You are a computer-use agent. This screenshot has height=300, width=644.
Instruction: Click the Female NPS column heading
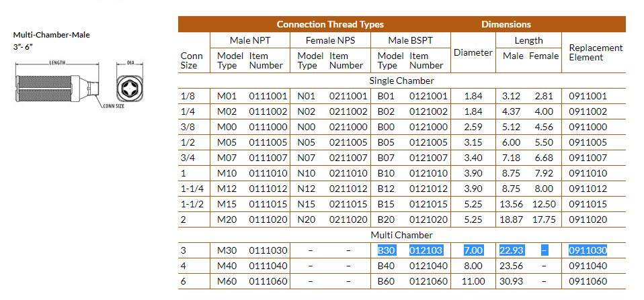(330, 40)
